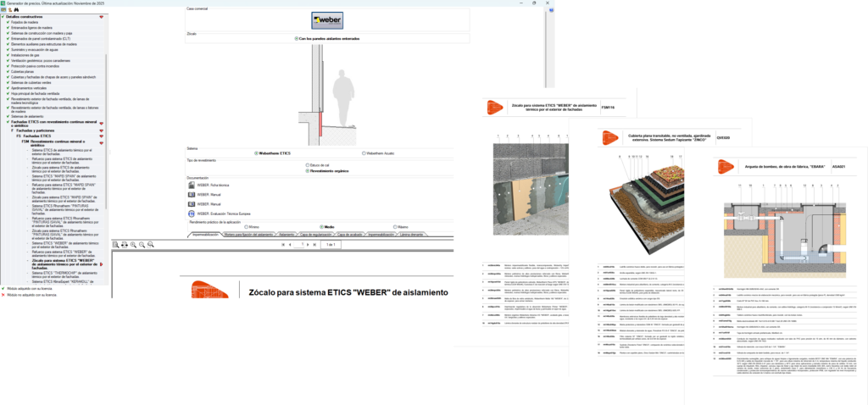The width and height of the screenshot is (868, 405).
Task: Select Hoja principal de fachada ventilada
Action: (x=36, y=94)
